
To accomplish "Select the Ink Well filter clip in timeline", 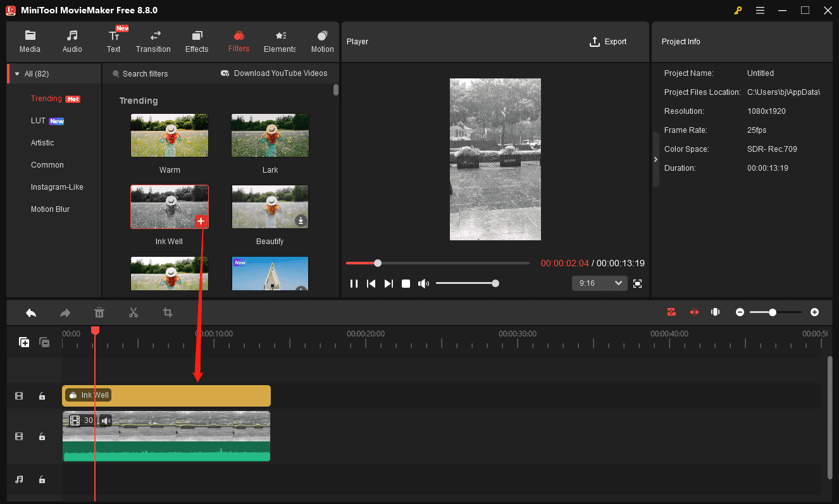I will tap(166, 396).
